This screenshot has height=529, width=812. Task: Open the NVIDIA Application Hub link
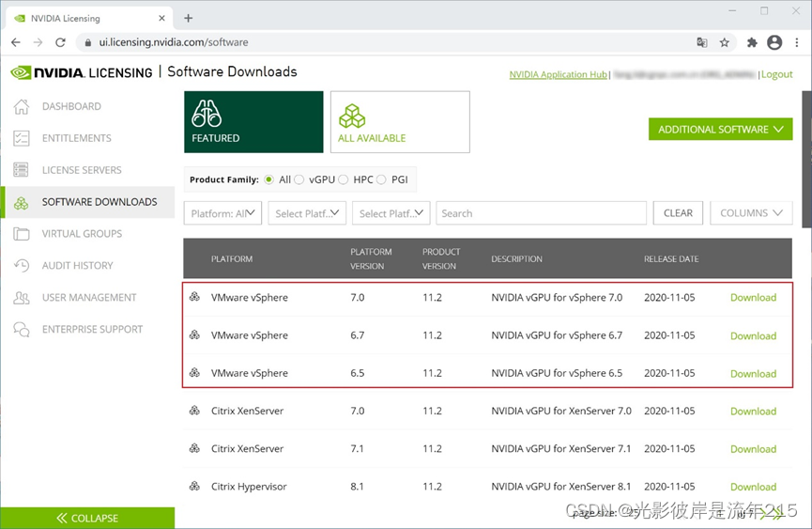(558, 74)
